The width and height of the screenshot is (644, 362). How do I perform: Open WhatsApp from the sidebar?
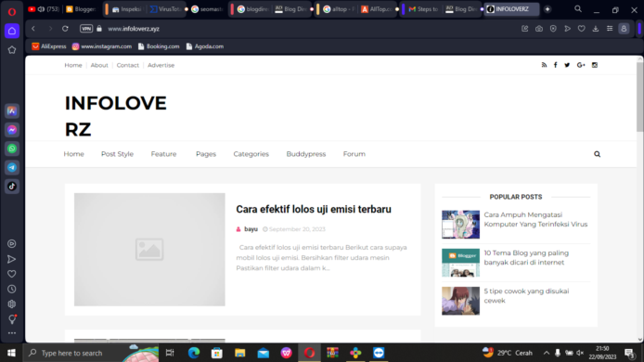tap(12, 149)
